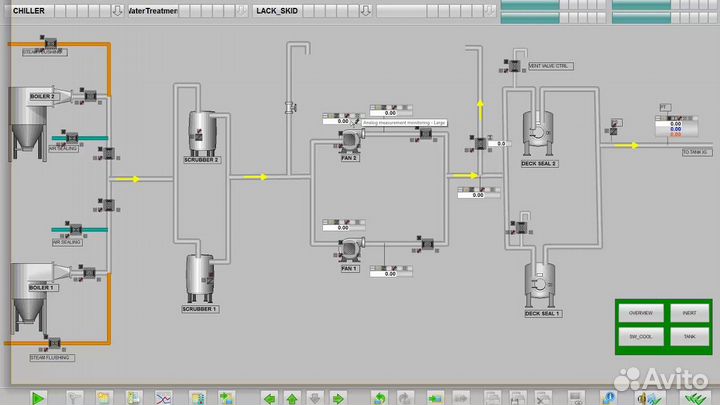Expand the CHILLER area dropdown arrow
The width and height of the screenshot is (720, 405).
(117, 11)
